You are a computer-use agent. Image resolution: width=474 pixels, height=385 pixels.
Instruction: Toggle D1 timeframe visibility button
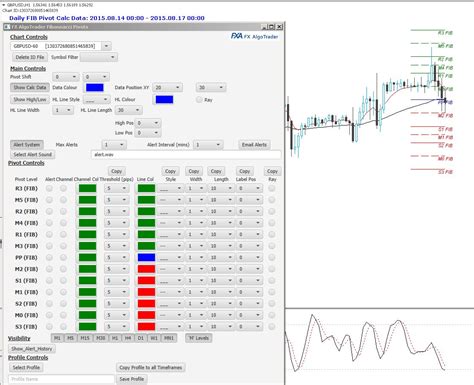[x=141, y=338]
